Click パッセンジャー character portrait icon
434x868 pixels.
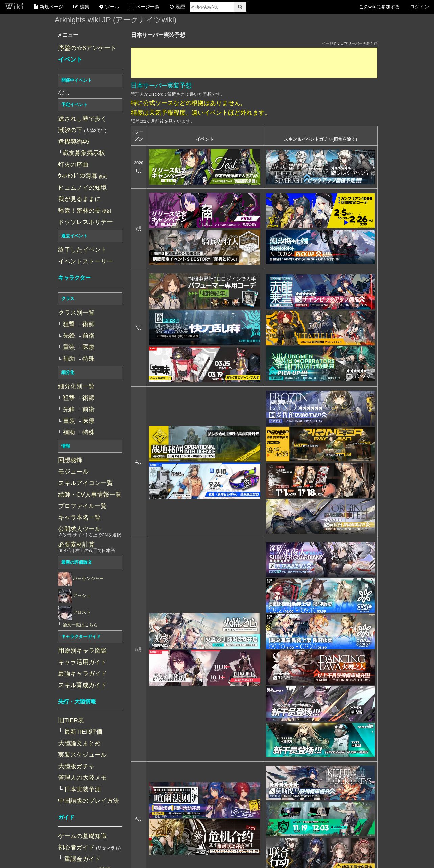click(x=65, y=579)
